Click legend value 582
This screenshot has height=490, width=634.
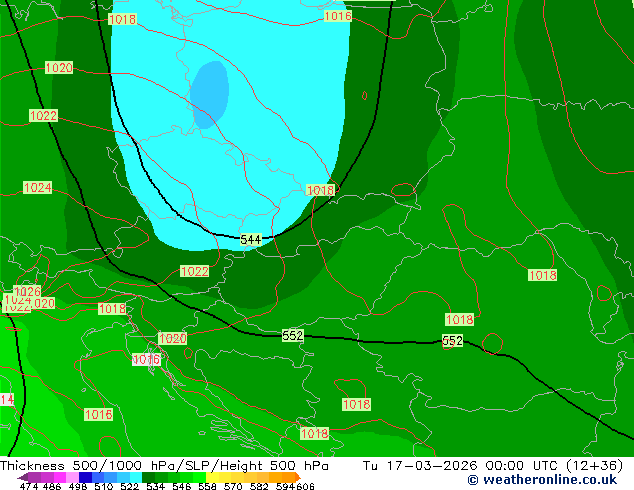coord(259,486)
